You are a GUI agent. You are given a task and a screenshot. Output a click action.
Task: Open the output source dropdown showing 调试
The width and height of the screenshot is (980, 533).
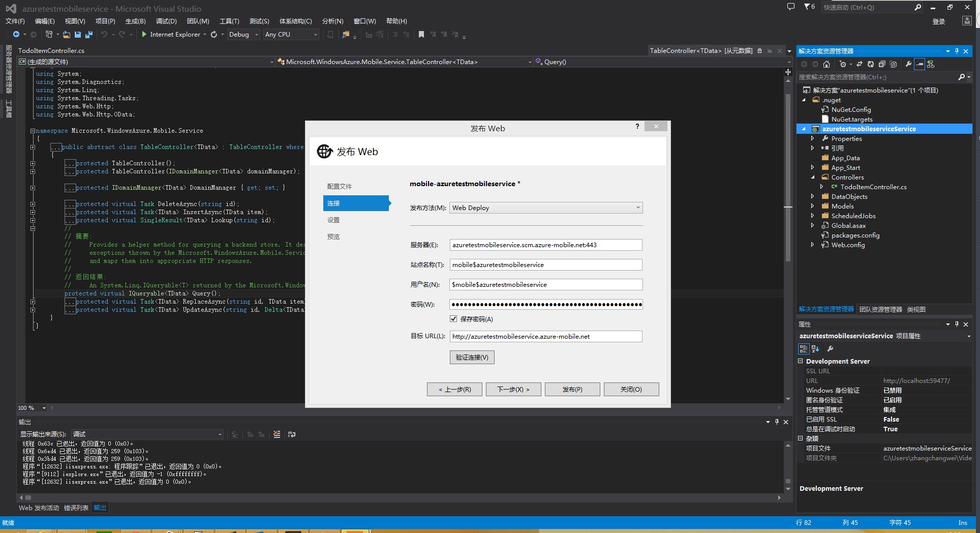(147, 434)
